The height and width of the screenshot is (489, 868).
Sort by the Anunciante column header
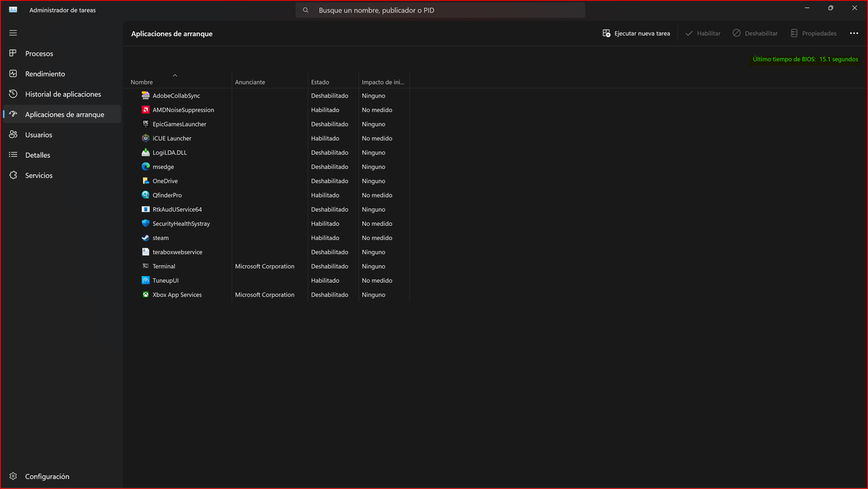[269, 79]
